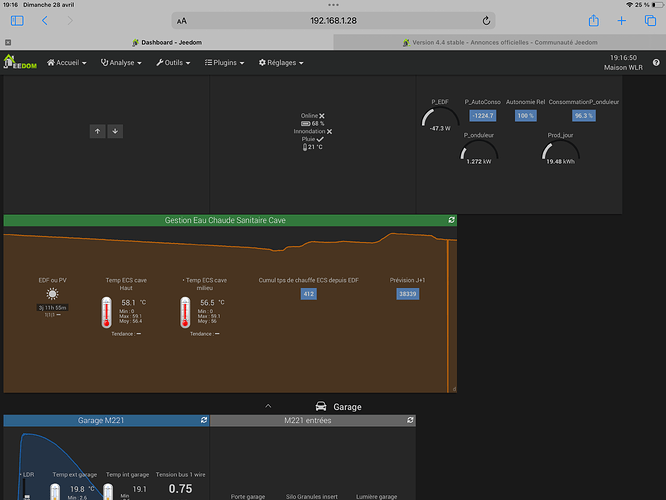Select the address bar showing 192.168.1.28
Image resolution: width=666 pixels, height=500 pixels.
point(333,20)
